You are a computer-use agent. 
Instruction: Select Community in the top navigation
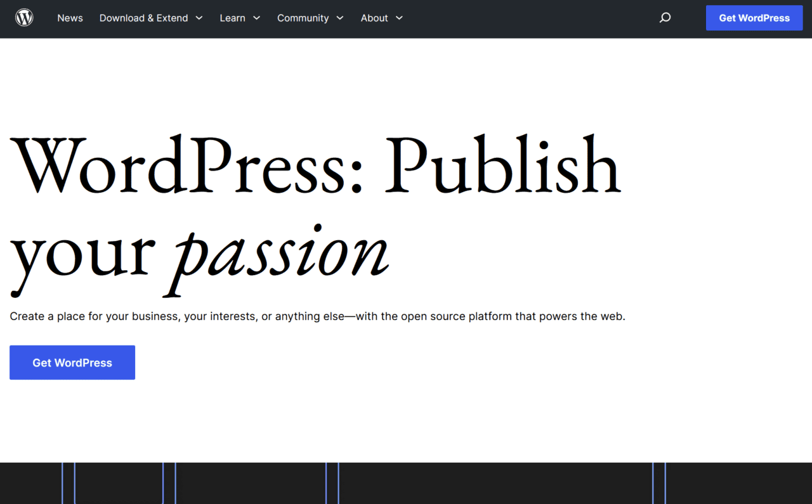[303, 18]
